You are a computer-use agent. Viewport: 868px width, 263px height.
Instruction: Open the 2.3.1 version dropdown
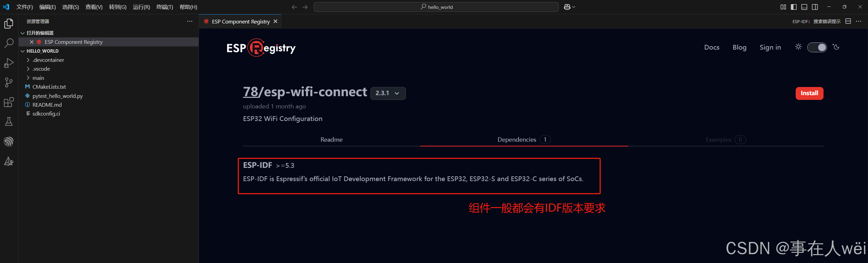(388, 93)
